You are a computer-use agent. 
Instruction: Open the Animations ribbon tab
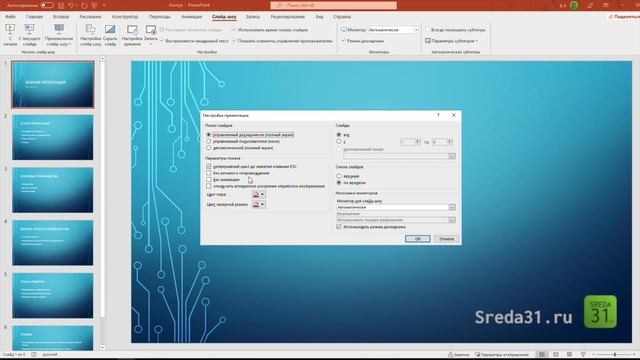pyautogui.click(x=191, y=17)
